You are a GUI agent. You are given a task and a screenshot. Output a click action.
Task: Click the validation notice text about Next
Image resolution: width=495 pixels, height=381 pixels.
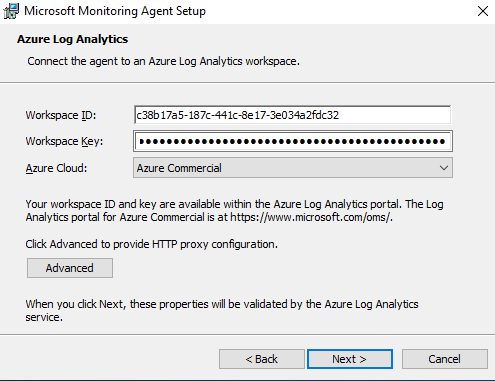pos(222,310)
